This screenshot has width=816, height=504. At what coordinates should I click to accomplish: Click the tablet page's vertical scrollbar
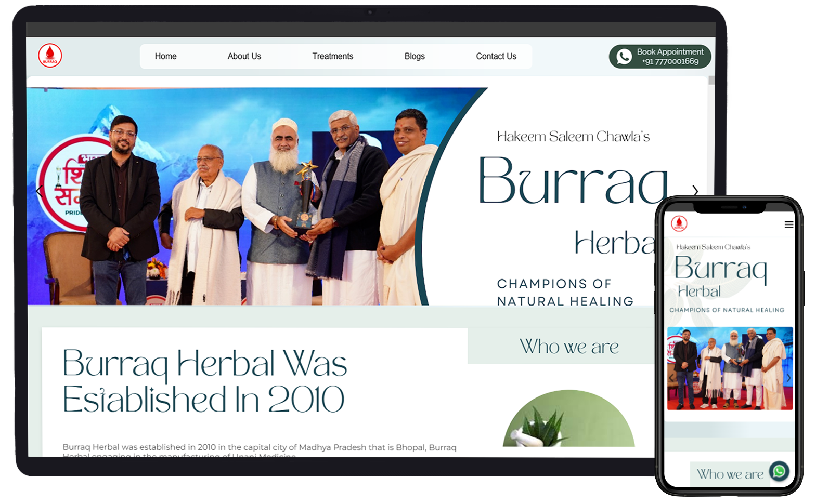(x=711, y=81)
